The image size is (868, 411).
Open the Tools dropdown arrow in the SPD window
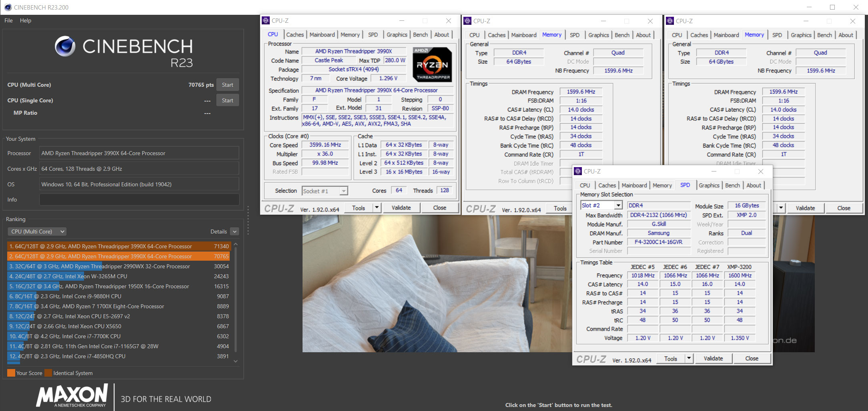click(689, 358)
